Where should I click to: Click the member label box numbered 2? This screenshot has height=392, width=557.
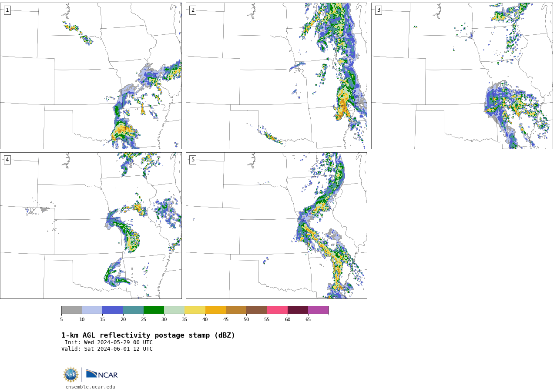(x=193, y=10)
